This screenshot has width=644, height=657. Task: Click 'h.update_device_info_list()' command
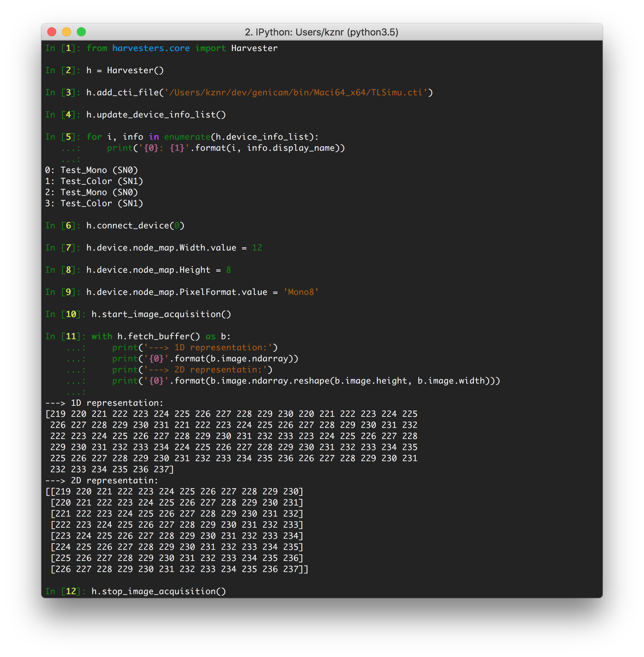156,115
